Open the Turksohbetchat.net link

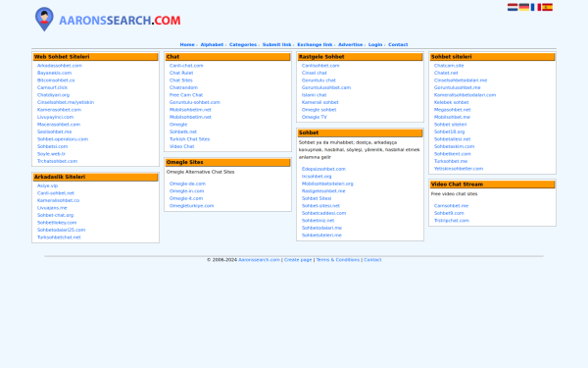[59, 237]
